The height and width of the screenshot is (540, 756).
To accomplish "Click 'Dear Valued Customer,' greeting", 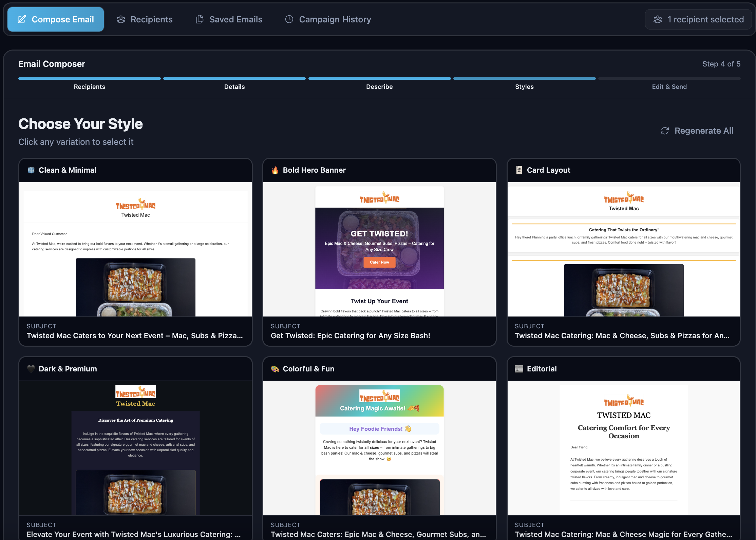I will [50, 234].
